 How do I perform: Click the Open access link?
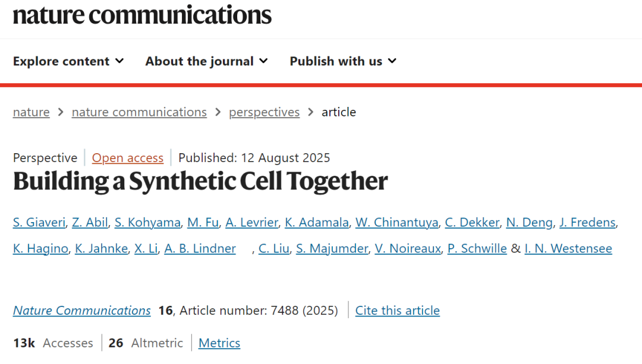pos(128,158)
